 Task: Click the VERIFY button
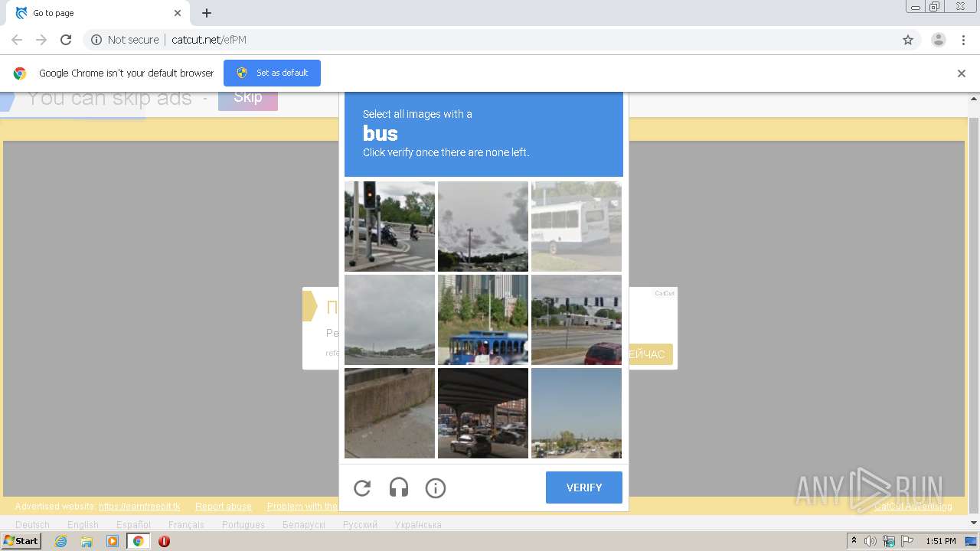click(584, 487)
